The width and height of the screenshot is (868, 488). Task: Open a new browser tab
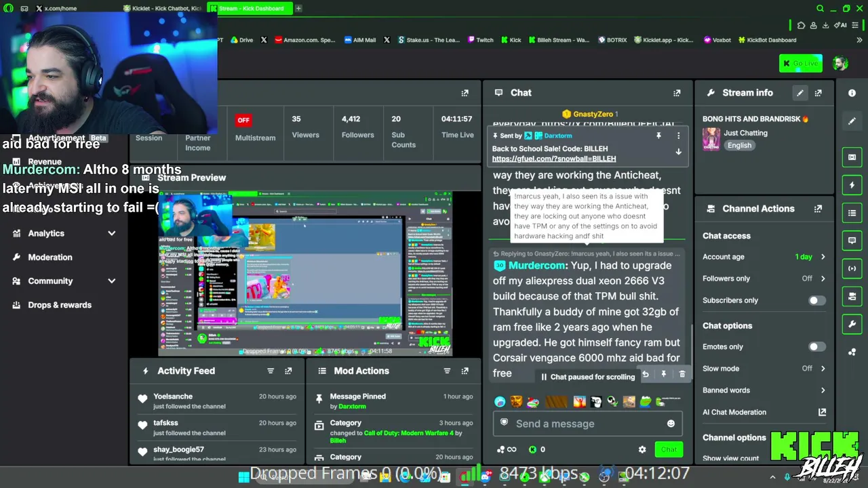tap(298, 9)
